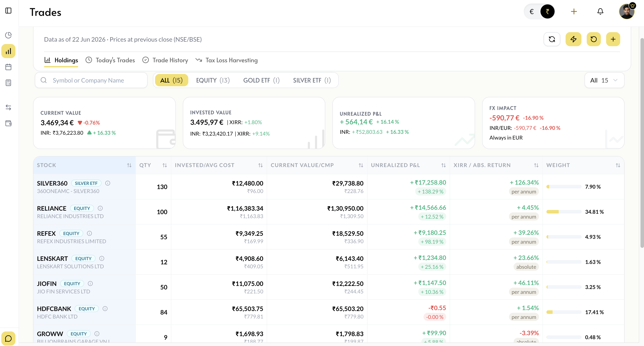
Task: Click info icon next to LENSKART
Action: [102, 258]
